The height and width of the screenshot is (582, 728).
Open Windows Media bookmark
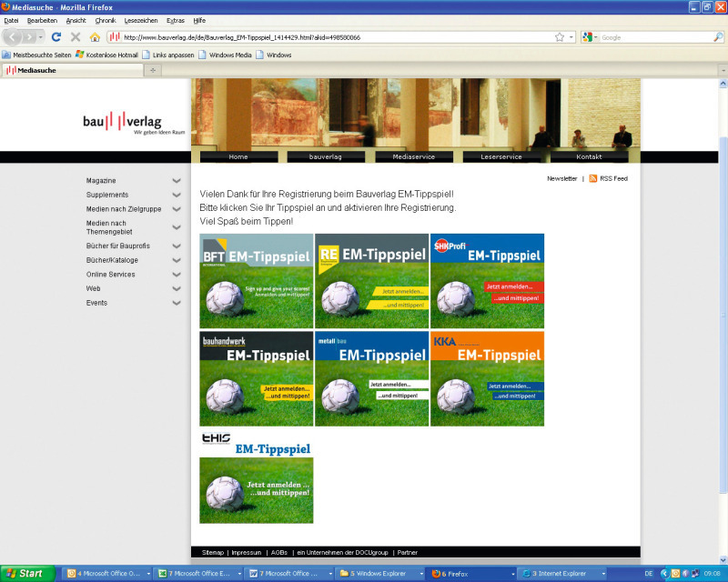[225, 55]
